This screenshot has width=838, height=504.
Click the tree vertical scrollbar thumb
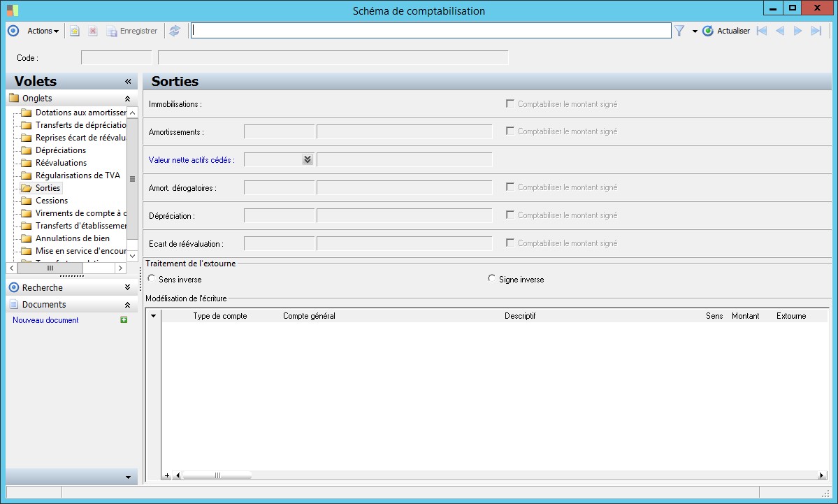[x=133, y=179]
